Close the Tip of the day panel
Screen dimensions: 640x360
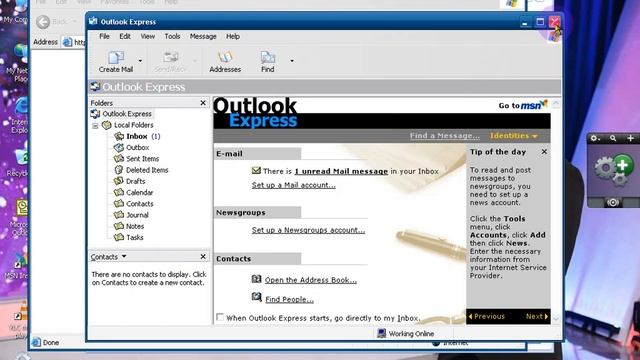click(x=544, y=151)
